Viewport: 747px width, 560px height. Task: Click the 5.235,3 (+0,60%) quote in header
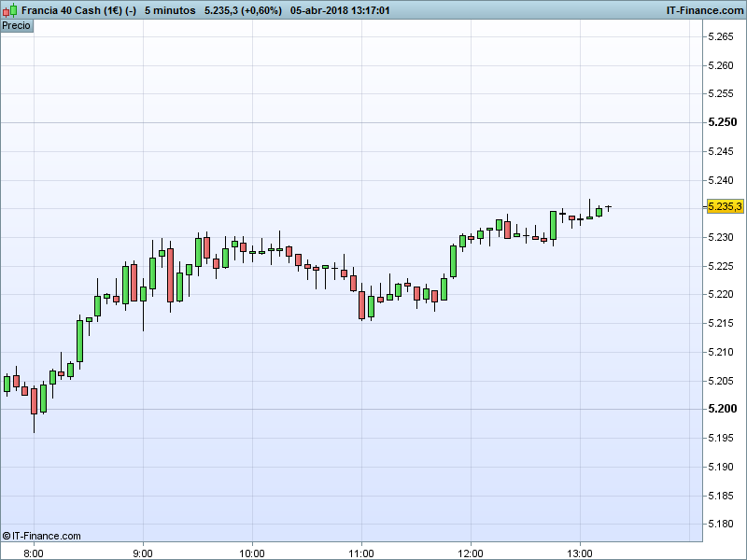click(243, 10)
